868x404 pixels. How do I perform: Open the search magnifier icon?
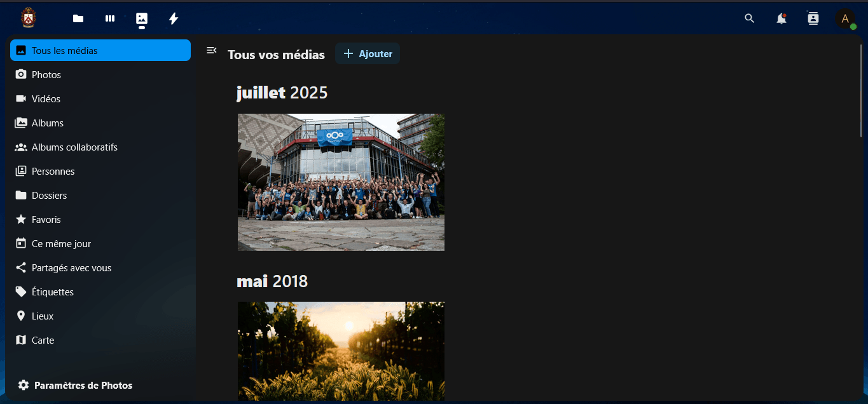[750, 18]
